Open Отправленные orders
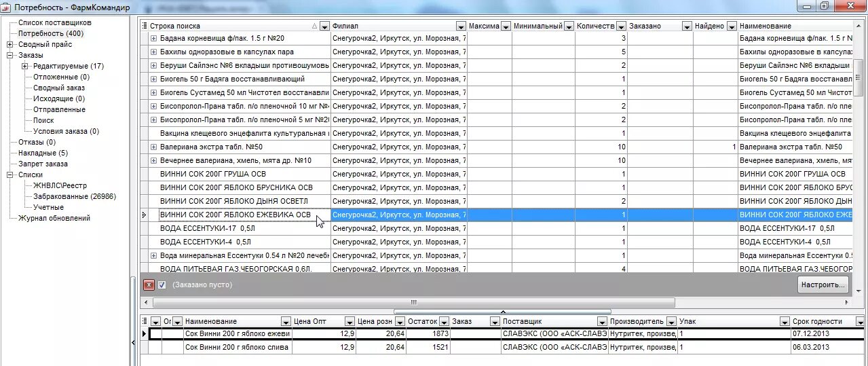 [59, 109]
